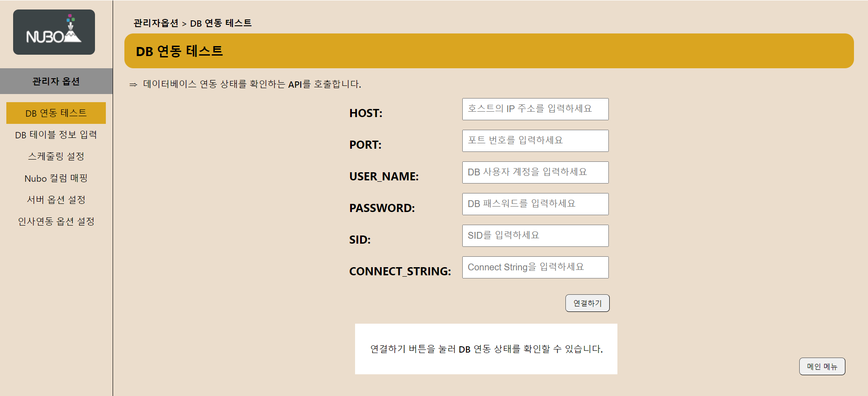Image resolution: width=868 pixels, height=396 pixels.
Task: Click the PORT: label
Action: tap(365, 145)
